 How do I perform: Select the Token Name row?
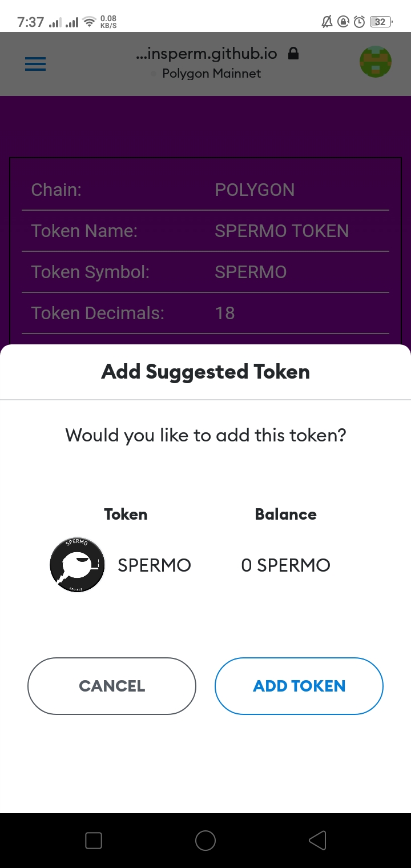coord(205,231)
